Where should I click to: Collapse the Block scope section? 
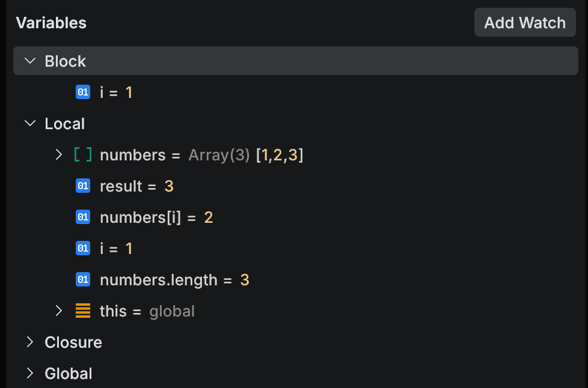click(x=29, y=61)
